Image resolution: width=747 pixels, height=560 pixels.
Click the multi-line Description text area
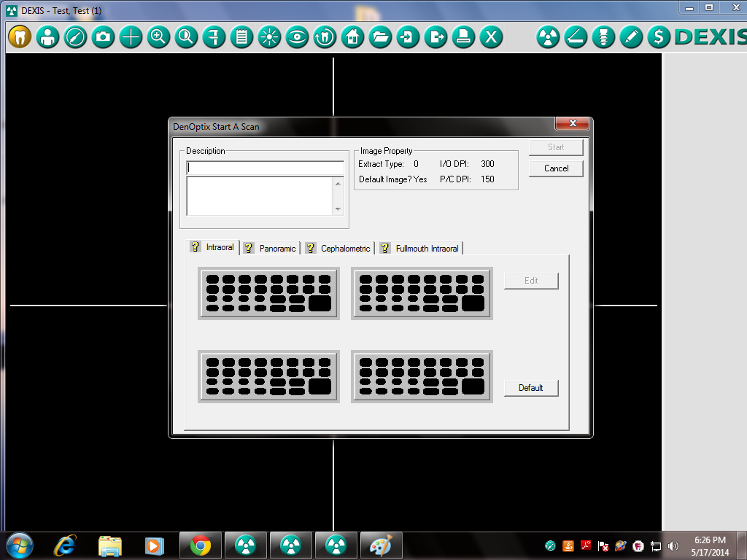pos(260,196)
